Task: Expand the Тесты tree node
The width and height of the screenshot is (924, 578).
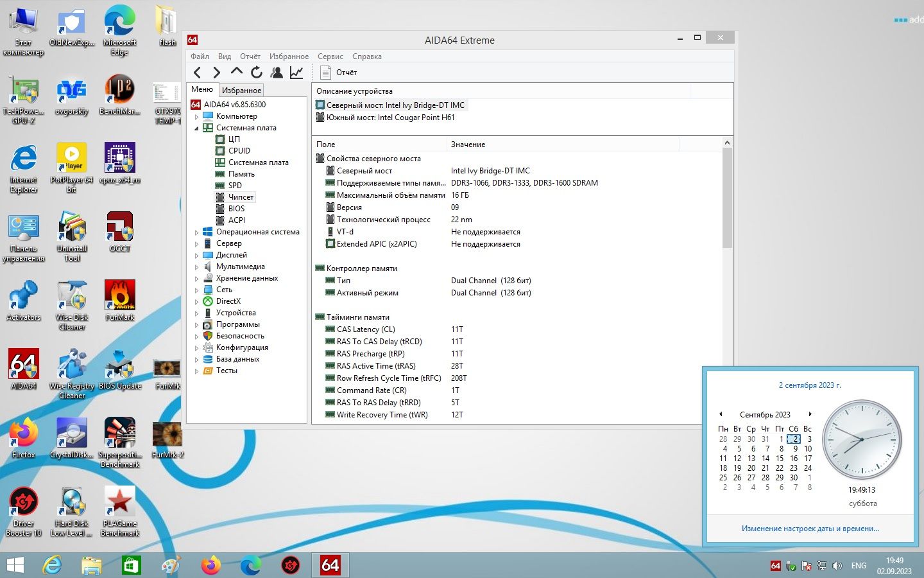Action: tap(197, 371)
